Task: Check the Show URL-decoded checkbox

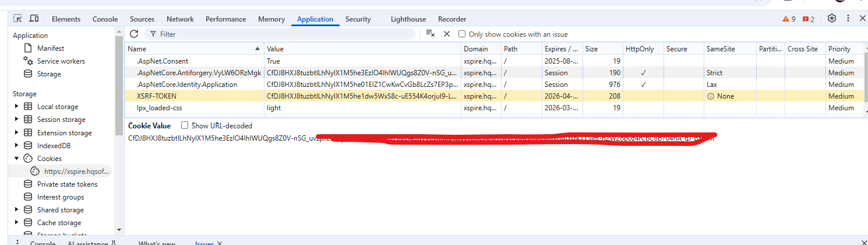Action: (185, 125)
